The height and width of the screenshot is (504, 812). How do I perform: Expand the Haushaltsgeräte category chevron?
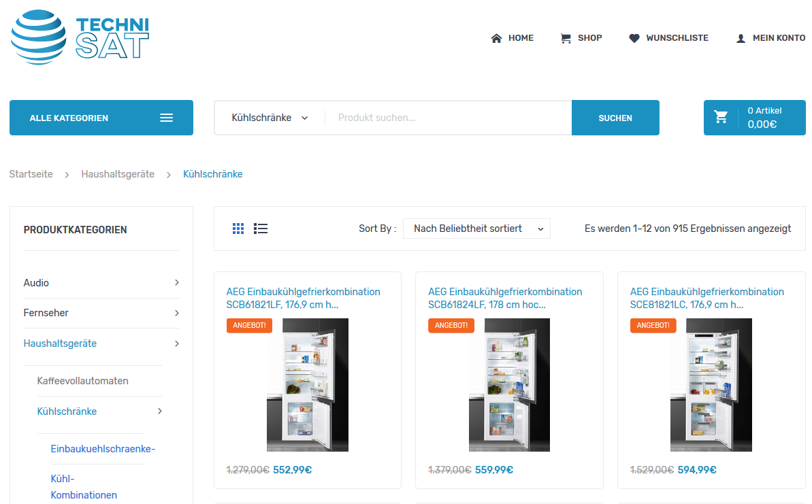coord(176,343)
